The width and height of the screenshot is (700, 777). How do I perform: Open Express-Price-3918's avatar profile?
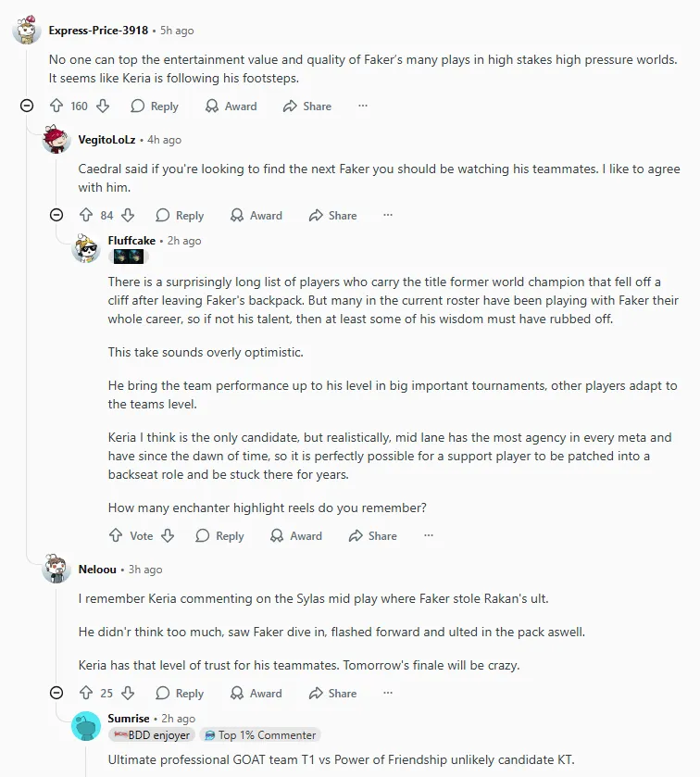point(26,31)
